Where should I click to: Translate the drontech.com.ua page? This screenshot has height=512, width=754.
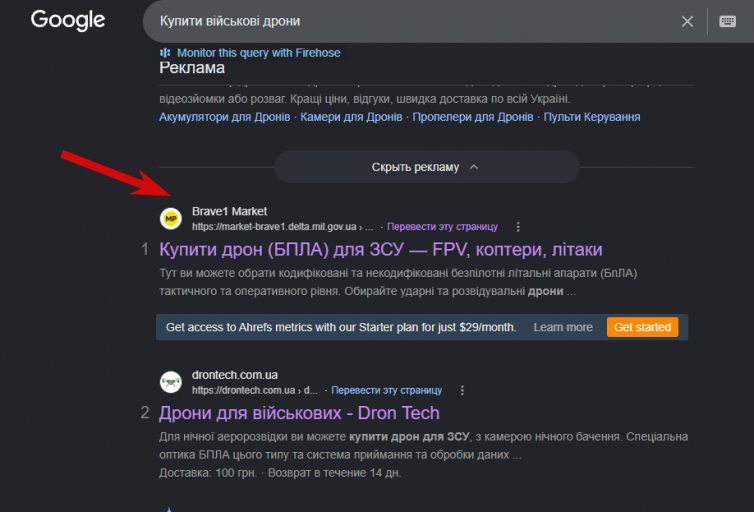[x=387, y=390]
